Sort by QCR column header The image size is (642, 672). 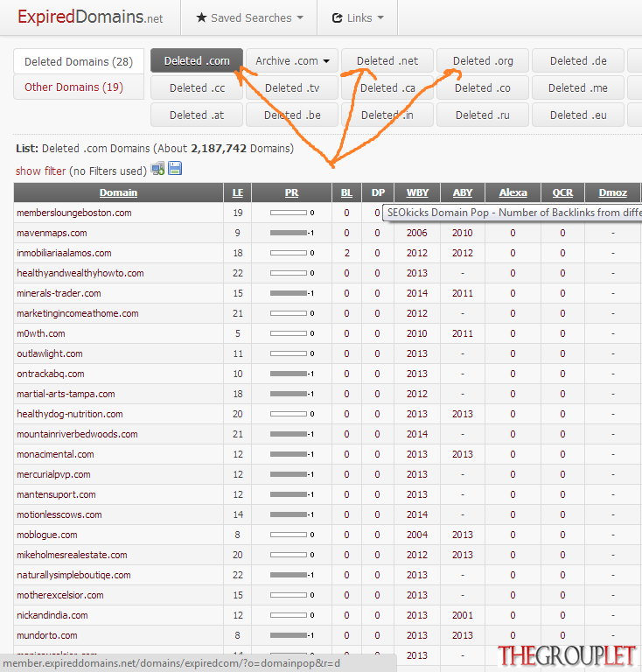pos(562,192)
